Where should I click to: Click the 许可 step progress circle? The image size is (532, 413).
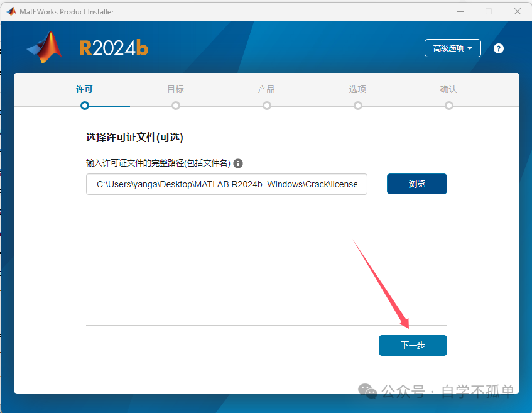pos(85,106)
